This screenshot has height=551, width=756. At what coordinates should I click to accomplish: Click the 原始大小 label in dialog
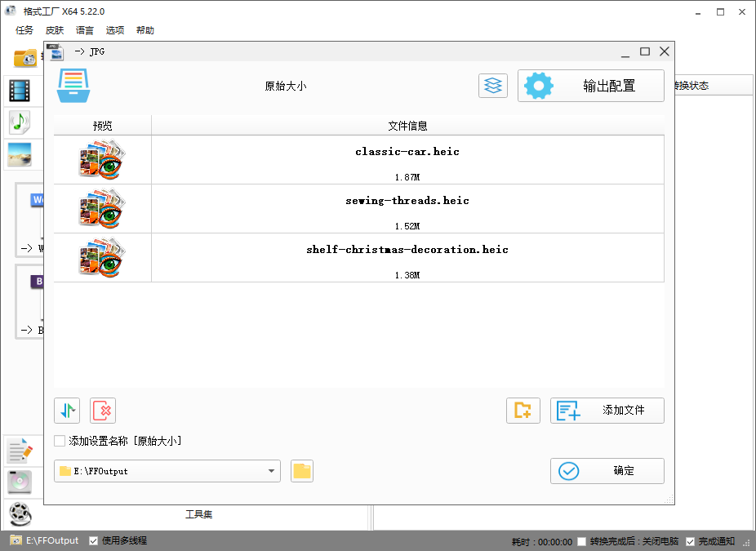286,87
